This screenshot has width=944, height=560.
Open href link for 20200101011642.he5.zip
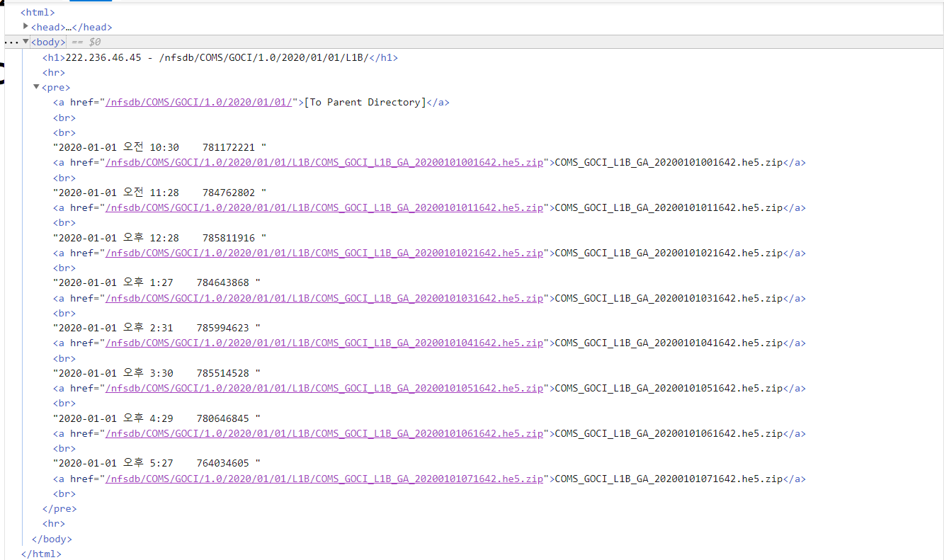tap(324, 208)
